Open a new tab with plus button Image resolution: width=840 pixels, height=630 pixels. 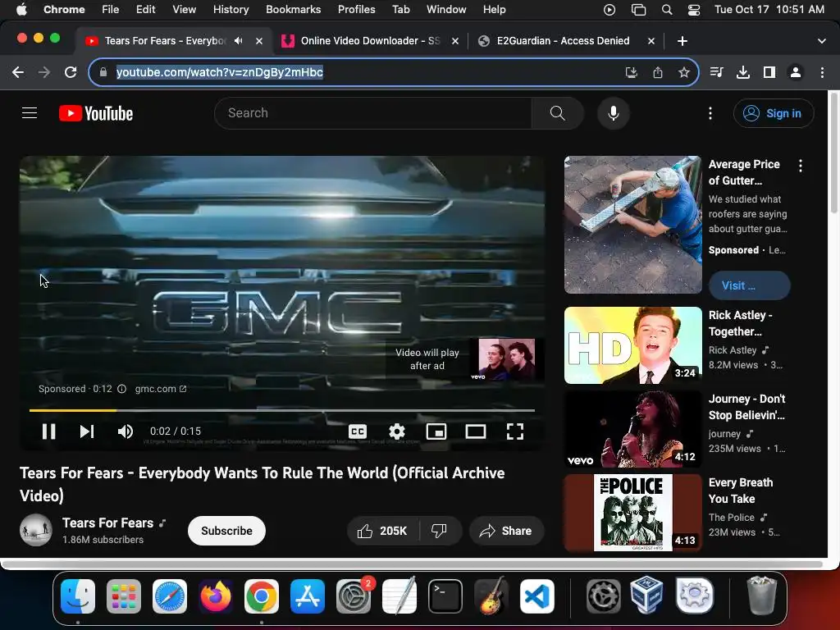pyautogui.click(x=682, y=41)
